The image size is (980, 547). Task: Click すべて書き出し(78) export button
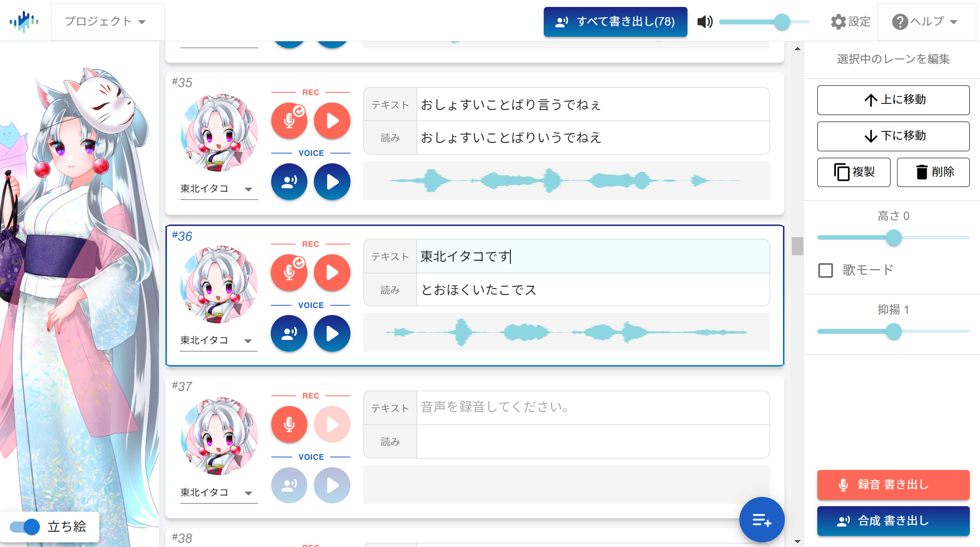pyautogui.click(x=615, y=21)
